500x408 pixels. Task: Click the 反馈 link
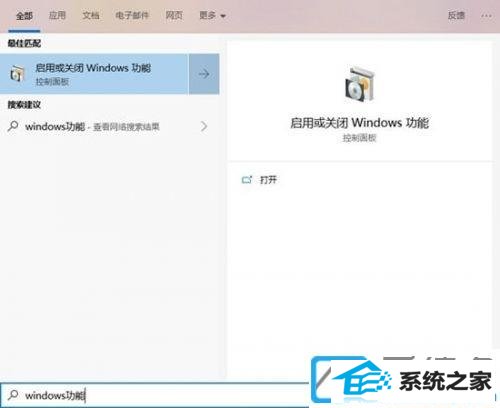click(456, 15)
